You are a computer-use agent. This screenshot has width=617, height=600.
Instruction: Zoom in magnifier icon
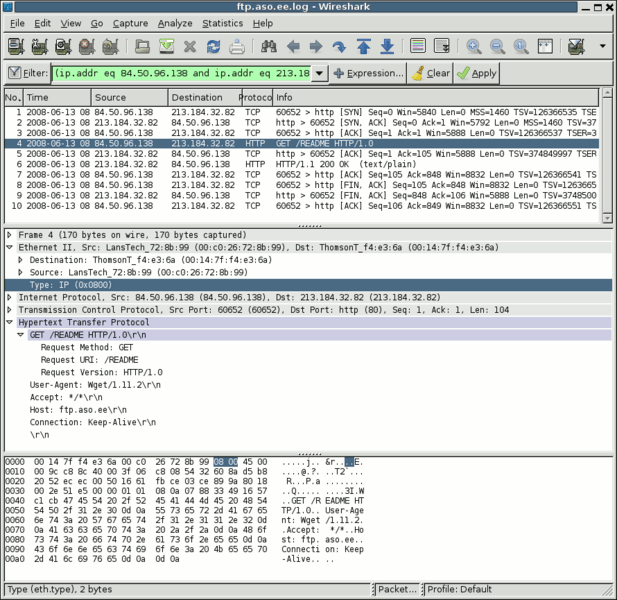pos(474,46)
